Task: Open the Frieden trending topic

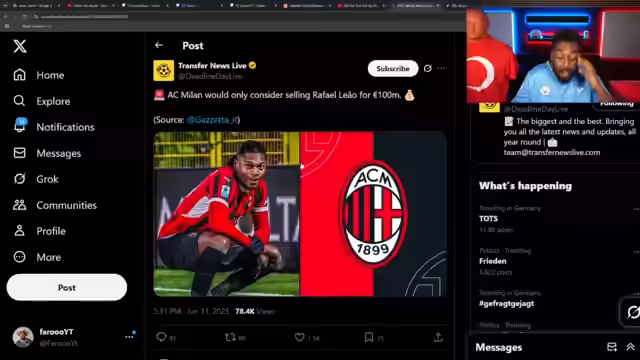Action: (x=493, y=261)
